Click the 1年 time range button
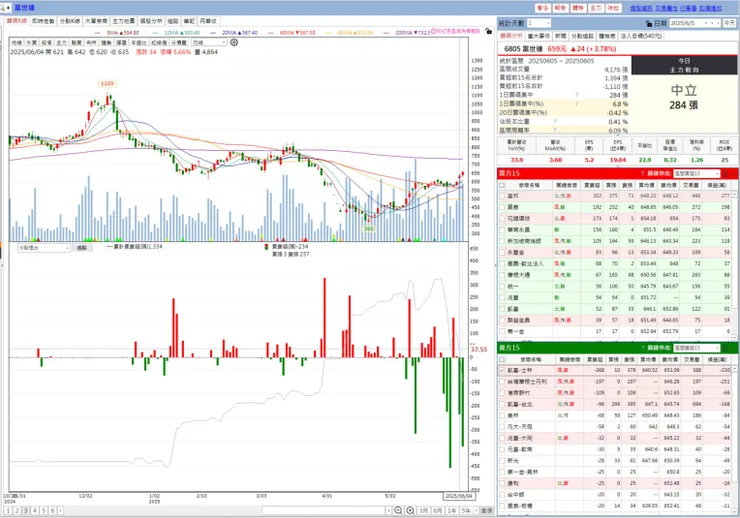Screen dimensions: 740x518 point(452,510)
